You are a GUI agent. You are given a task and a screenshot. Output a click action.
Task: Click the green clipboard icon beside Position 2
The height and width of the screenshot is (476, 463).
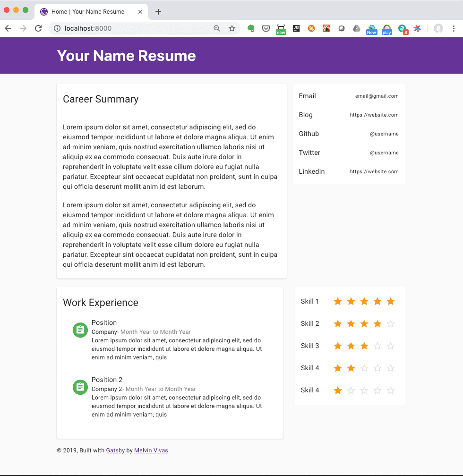pyautogui.click(x=80, y=387)
